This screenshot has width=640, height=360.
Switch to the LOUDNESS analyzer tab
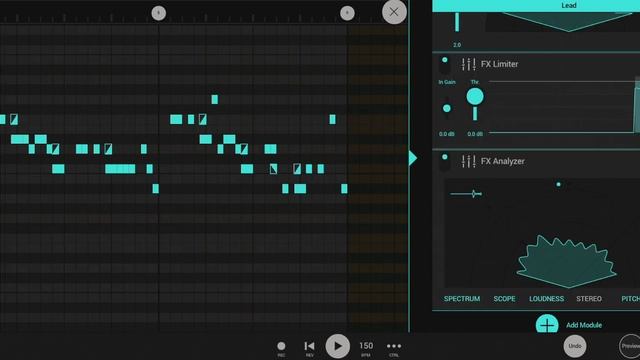click(x=547, y=299)
